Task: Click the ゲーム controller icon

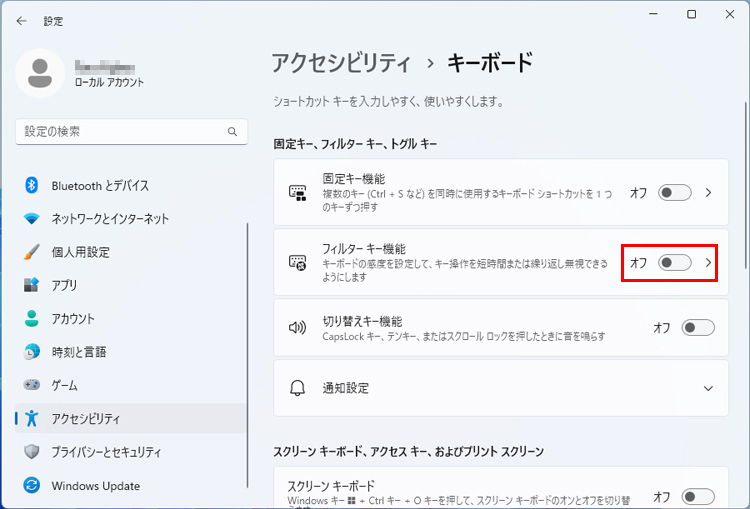Action: pos(31,385)
